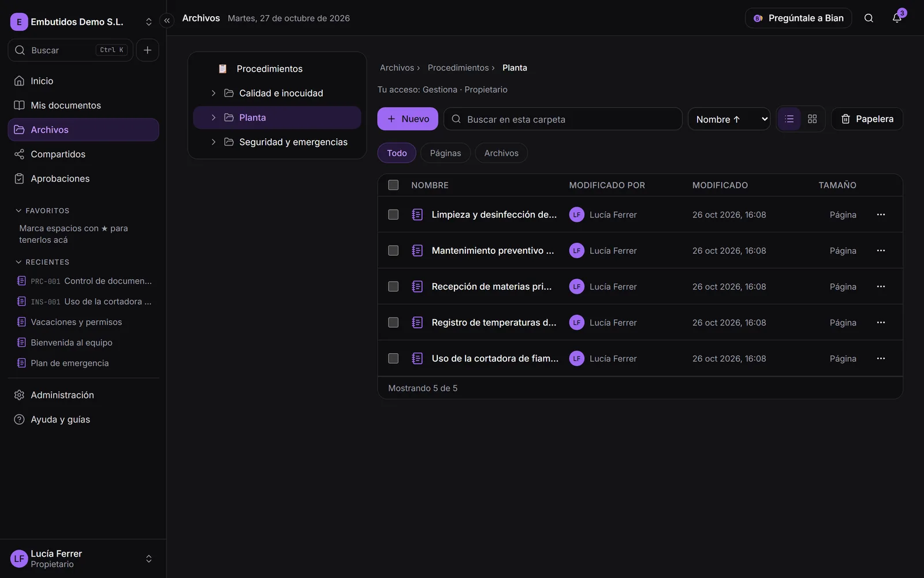Collapse the sidebar with the double-chevron icon
The height and width of the screenshot is (578, 924).
167,21
